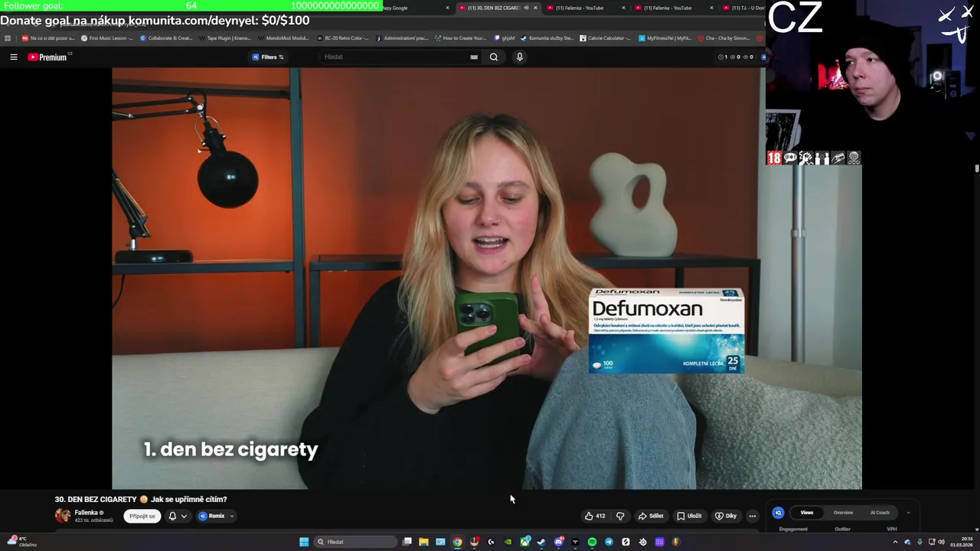Open the 'RC-20 Retro Color' bookmark
Image resolution: width=980 pixels, height=551 pixels.
pos(342,37)
